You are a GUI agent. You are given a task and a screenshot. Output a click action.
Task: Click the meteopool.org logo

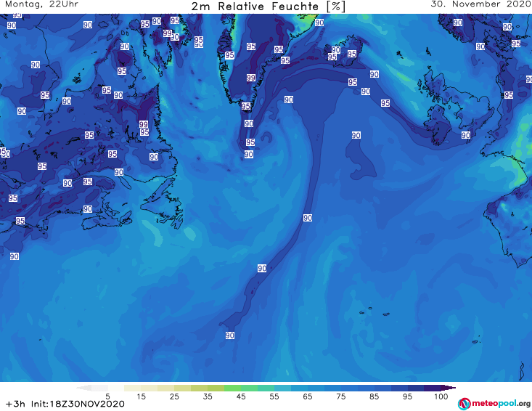click(494, 404)
